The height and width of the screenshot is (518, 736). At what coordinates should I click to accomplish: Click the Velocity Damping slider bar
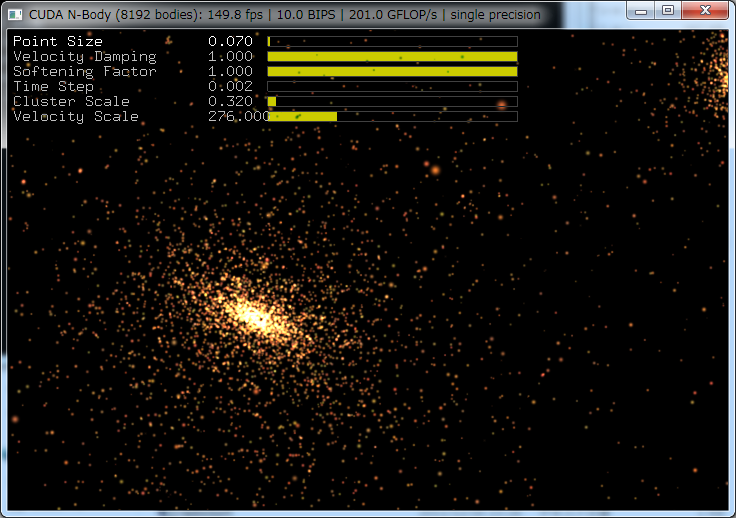pos(392,57)
